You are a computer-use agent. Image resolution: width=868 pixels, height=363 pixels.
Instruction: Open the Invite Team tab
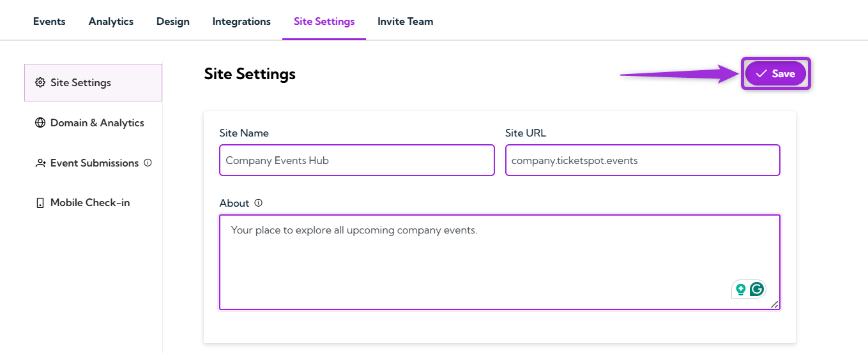point(405,22)
